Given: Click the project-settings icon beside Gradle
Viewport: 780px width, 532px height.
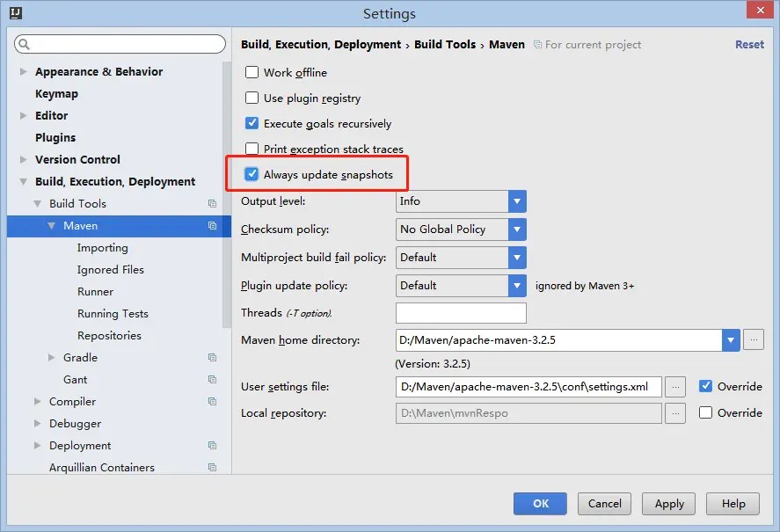Looking at the screenshot, I should (211, 357).
